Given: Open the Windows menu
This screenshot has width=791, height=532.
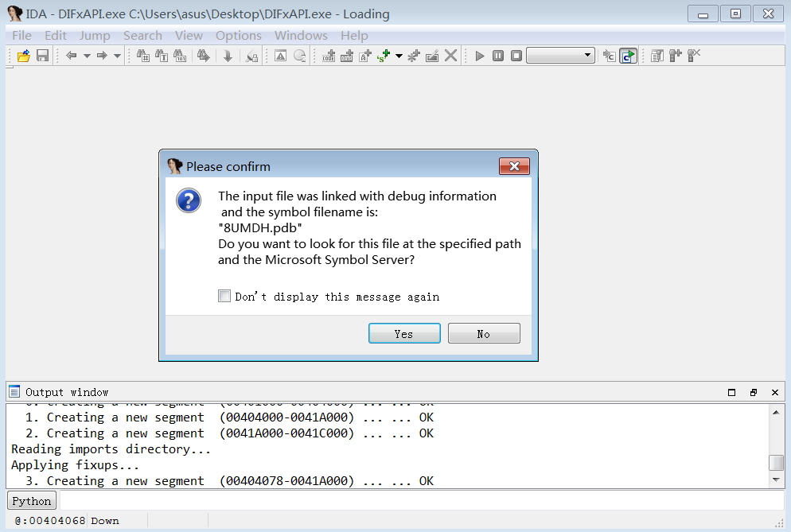Looking at the screenshot, I should pyautogui.click(x=301, y=36).
